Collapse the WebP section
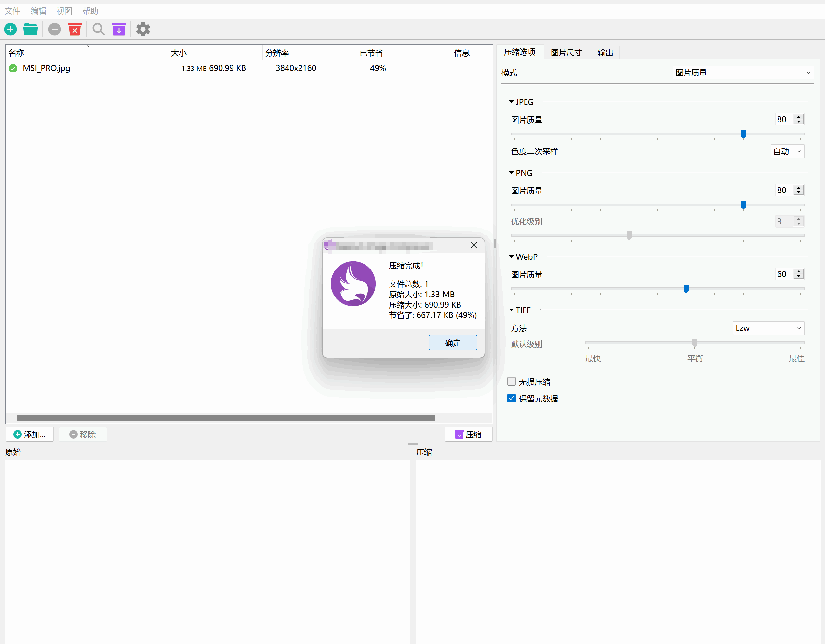The width and height of the screenshot is (825, 644). click(512, 257)
